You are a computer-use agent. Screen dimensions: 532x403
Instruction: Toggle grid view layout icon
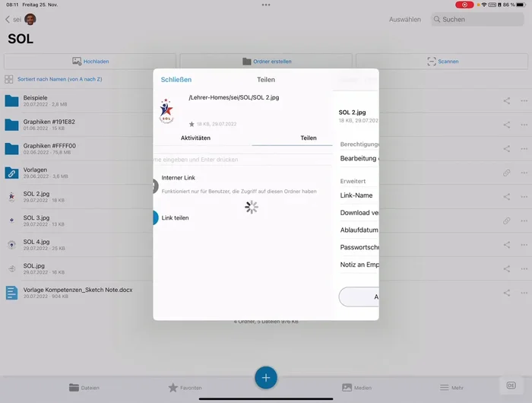pyautogui.click(x=8, y=79)
